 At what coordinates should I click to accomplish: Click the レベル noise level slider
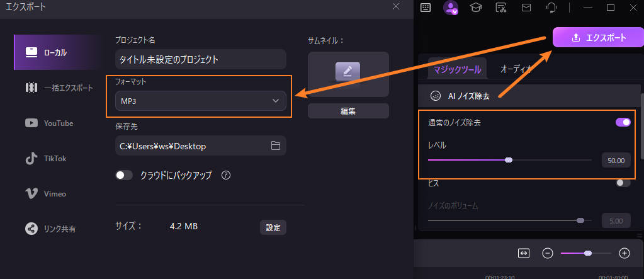(509, 160)
